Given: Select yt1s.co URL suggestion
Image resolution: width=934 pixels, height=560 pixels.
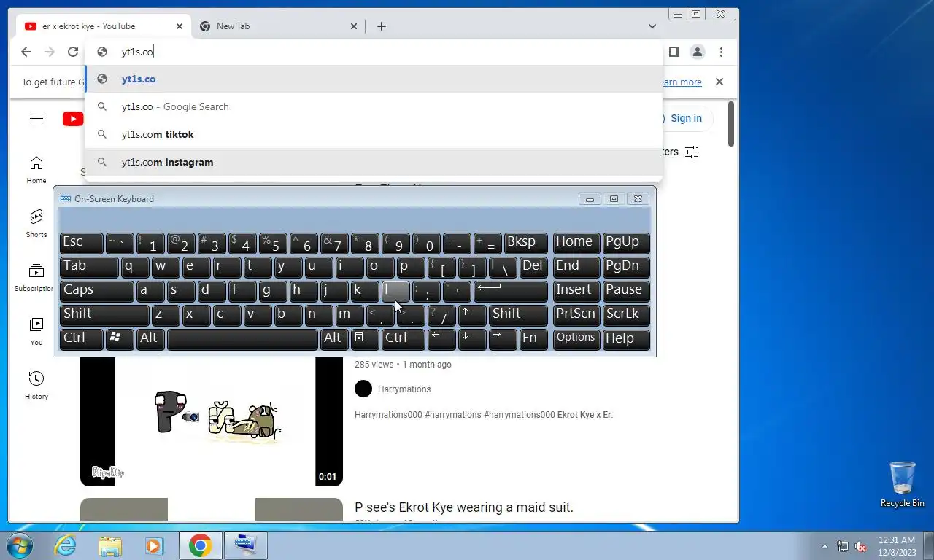Looking at the screenshot, I should (374, 79).
